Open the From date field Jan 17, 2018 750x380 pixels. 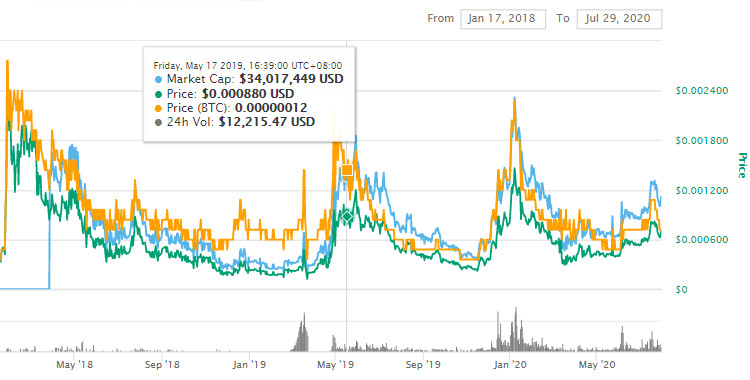point(503,19)
